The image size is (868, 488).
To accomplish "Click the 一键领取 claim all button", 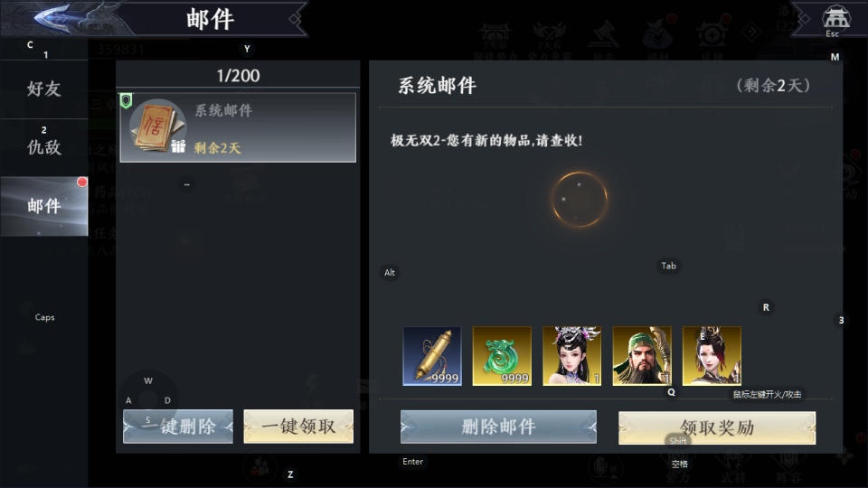I will point(298,427).
